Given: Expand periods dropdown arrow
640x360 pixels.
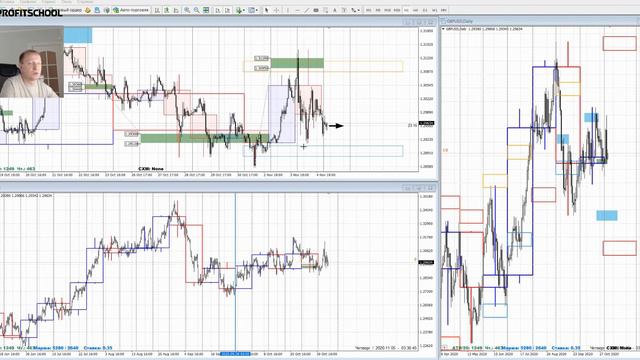Looking at the screenshot, I should [257, 10].
